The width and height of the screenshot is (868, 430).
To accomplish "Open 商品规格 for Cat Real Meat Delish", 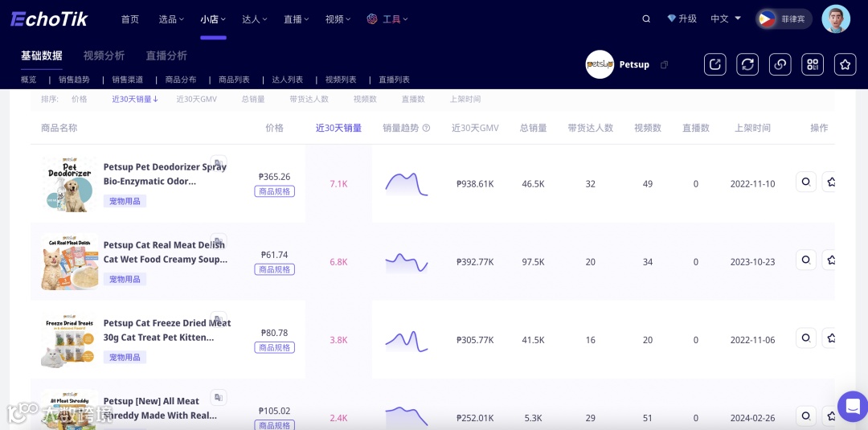I will 275,269.
